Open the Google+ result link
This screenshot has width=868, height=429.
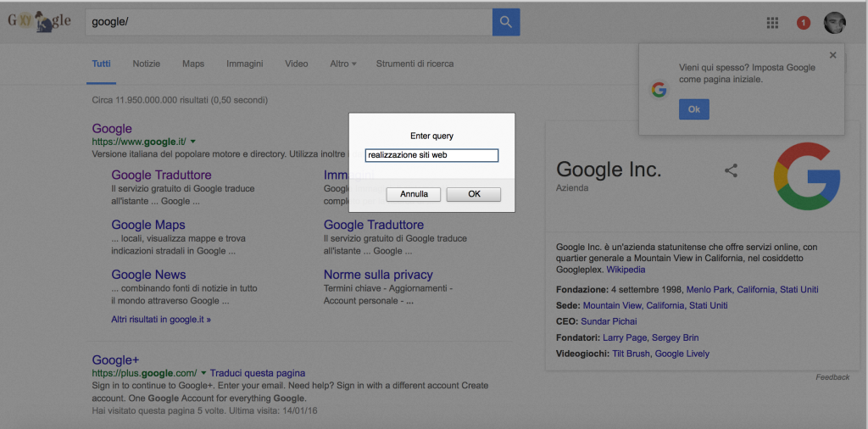(x=115, y=359)
